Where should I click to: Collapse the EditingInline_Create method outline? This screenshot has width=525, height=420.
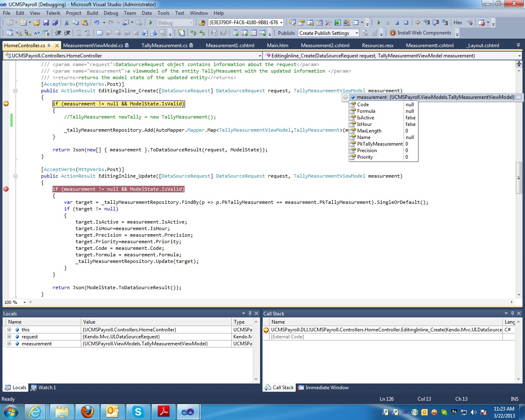(15, 91)
